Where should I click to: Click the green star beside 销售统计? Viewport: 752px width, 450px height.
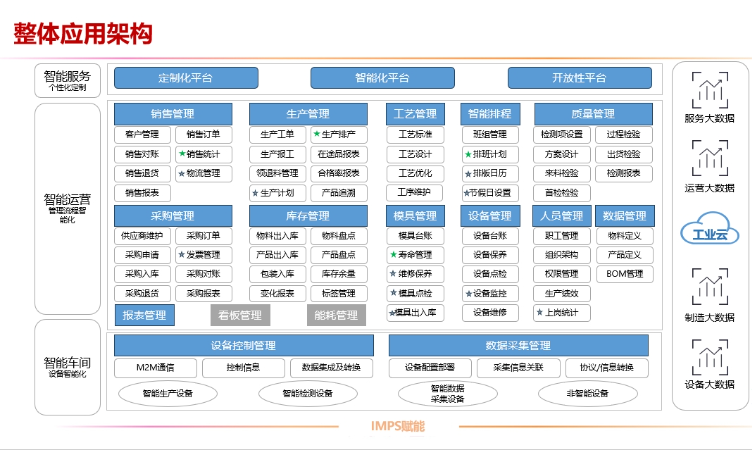click(182, 154)
